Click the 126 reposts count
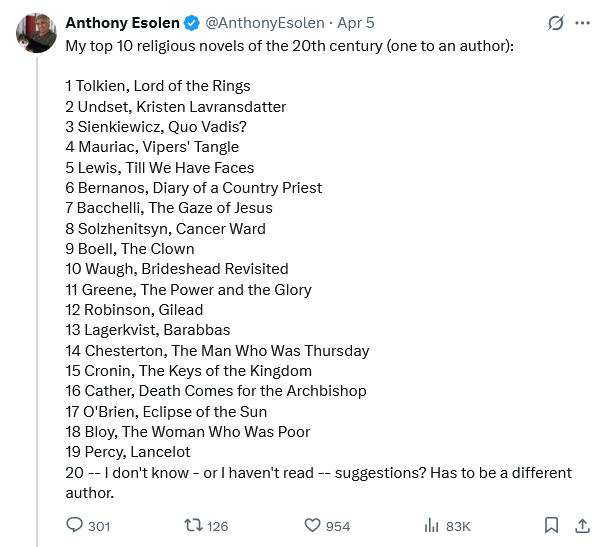609x547 pixels. click(217, 526)
